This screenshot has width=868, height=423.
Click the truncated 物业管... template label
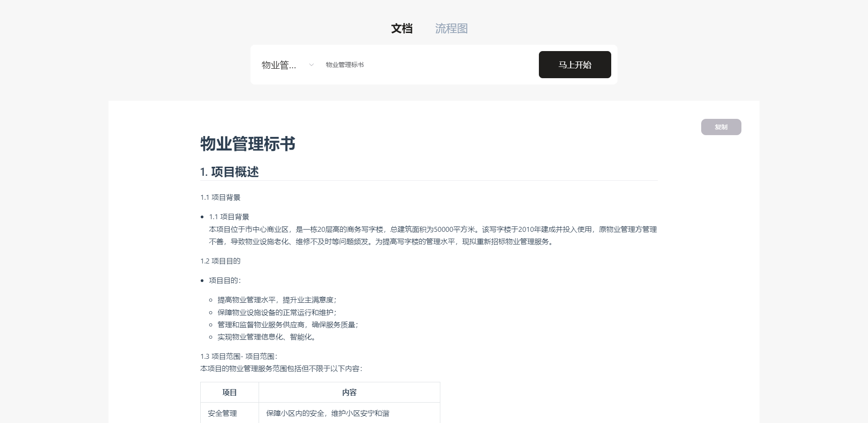pyautogui.click(x=279, y=65)
